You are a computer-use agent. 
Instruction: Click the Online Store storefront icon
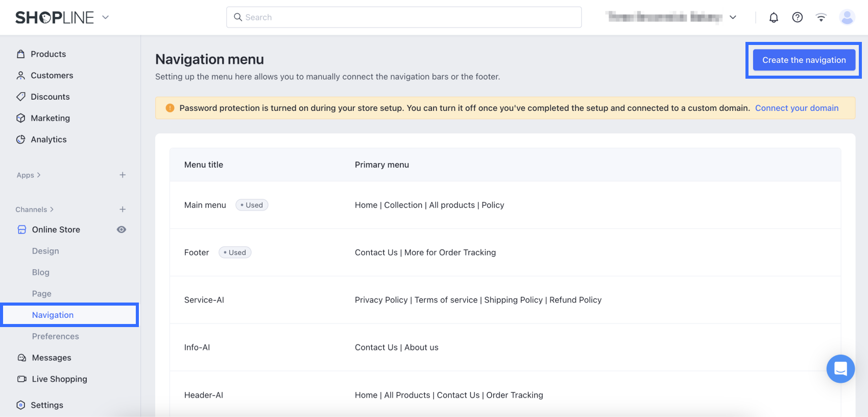(22, 230)
